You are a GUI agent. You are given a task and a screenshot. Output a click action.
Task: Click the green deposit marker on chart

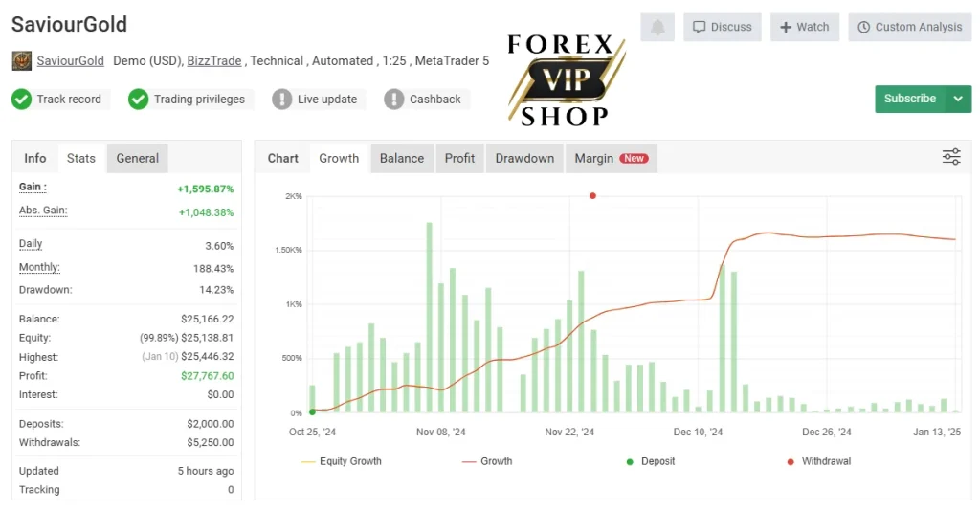tap(313, 411)
